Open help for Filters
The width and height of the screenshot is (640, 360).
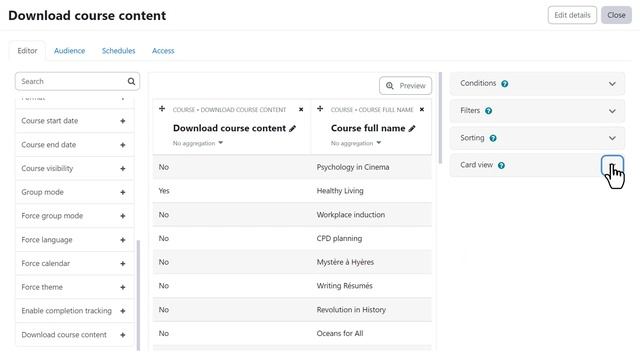[488, 111]
